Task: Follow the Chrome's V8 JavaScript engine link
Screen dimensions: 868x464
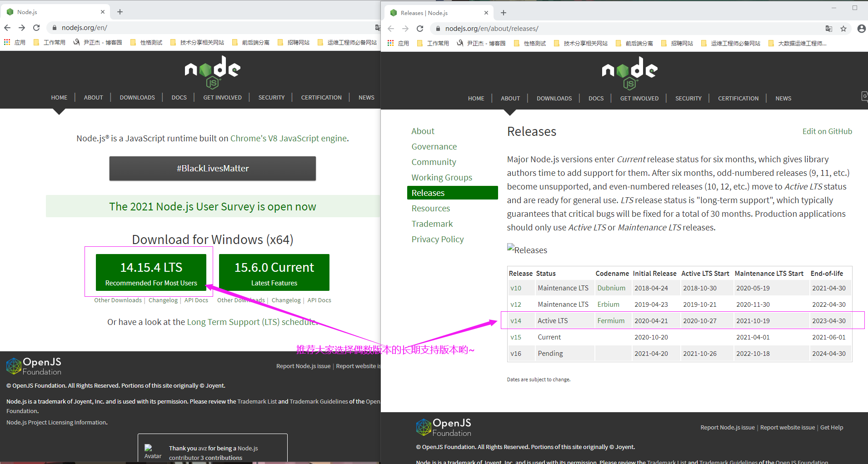Action: point(289,138)
